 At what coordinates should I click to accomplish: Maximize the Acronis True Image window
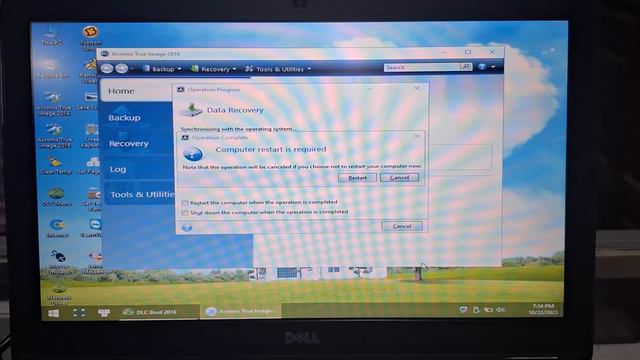468,52
